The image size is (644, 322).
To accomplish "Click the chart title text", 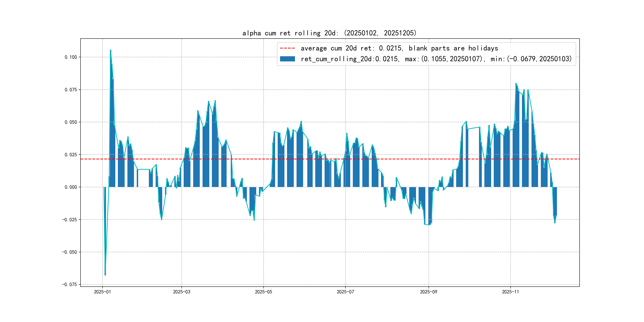I will [x=329, y=33].
